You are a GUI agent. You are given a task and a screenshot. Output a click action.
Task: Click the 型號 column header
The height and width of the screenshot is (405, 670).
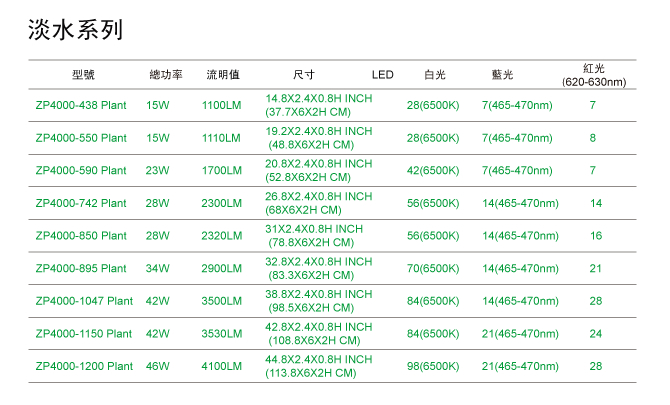pos(83,75)
